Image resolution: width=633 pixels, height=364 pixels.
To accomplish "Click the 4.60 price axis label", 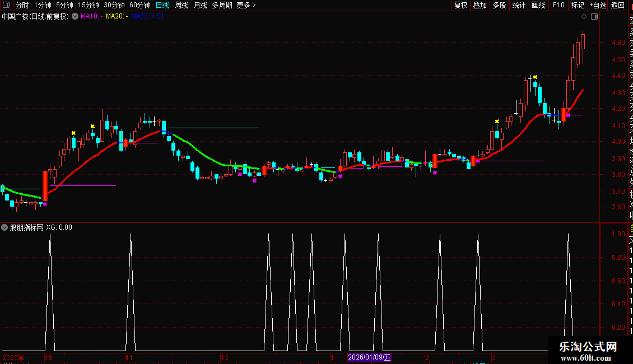I will tap(618, 43).
